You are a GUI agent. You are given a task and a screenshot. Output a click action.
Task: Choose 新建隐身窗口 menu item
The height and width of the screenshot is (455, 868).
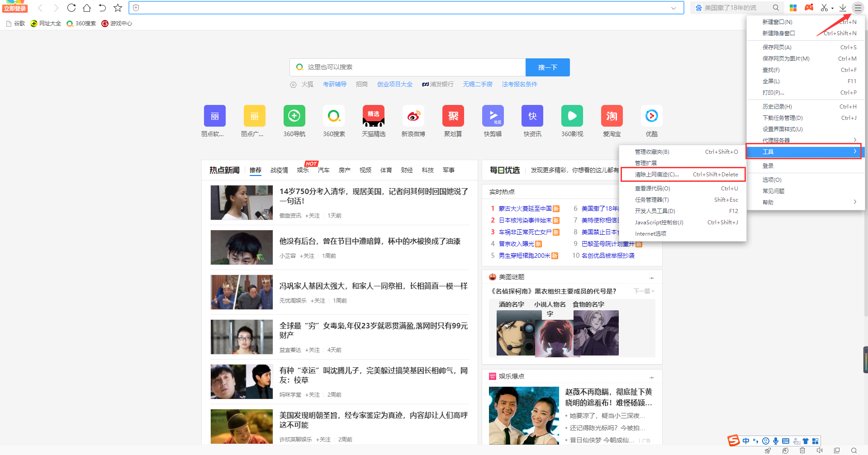tap(806, 33)
